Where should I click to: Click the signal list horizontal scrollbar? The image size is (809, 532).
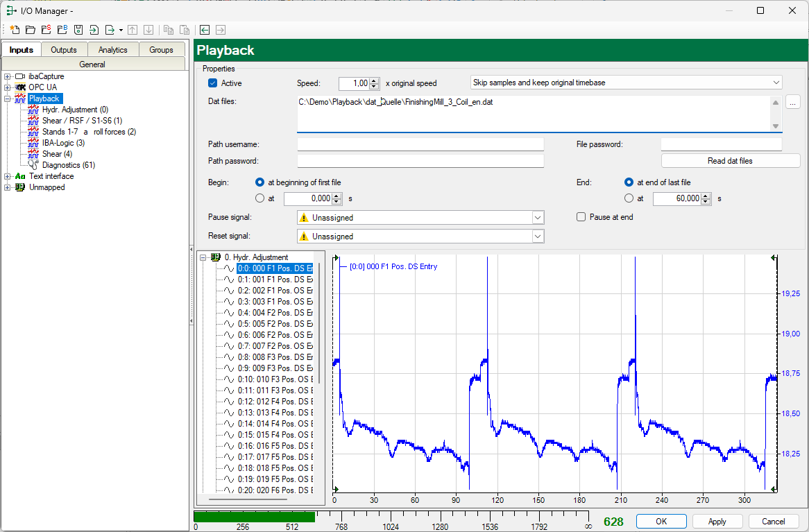coord(248,499)
